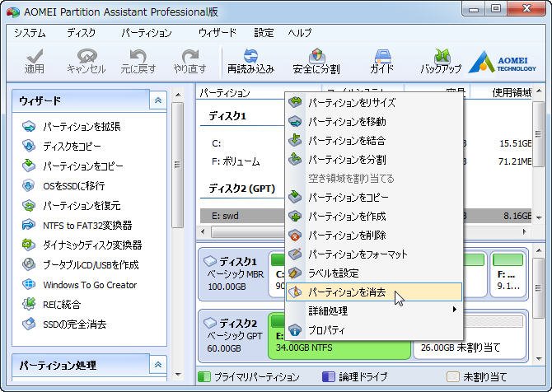The width and height of the screenshot is (552, 392).
Task: Click the プライマリパーティション green legend swatch
Action: point(204,377)
